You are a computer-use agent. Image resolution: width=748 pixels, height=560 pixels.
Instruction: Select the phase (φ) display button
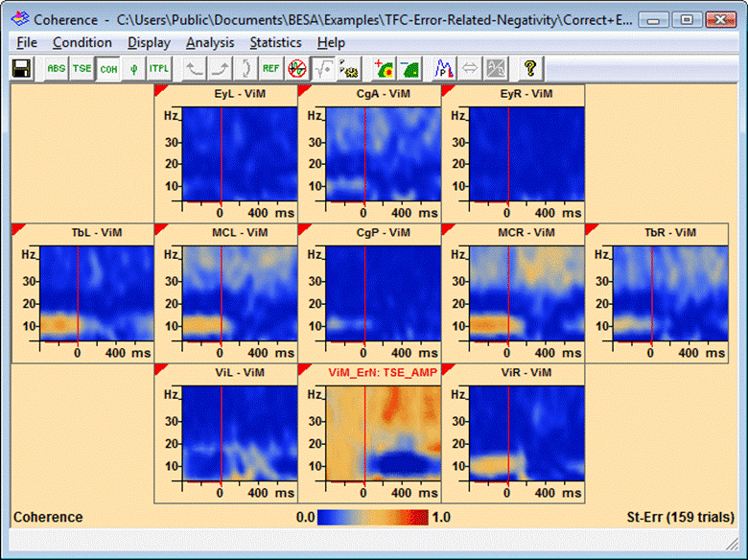pos(132,69)
